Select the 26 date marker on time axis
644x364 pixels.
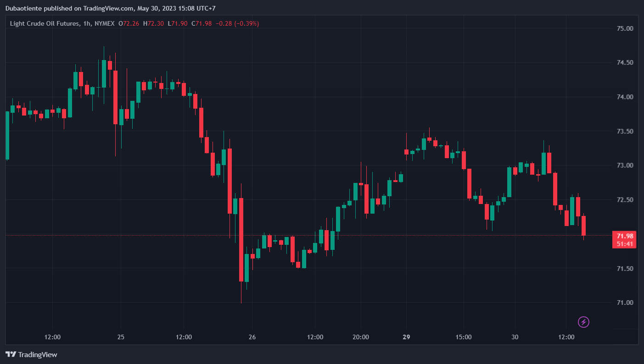pyautogui.click(x=252, y=337)
